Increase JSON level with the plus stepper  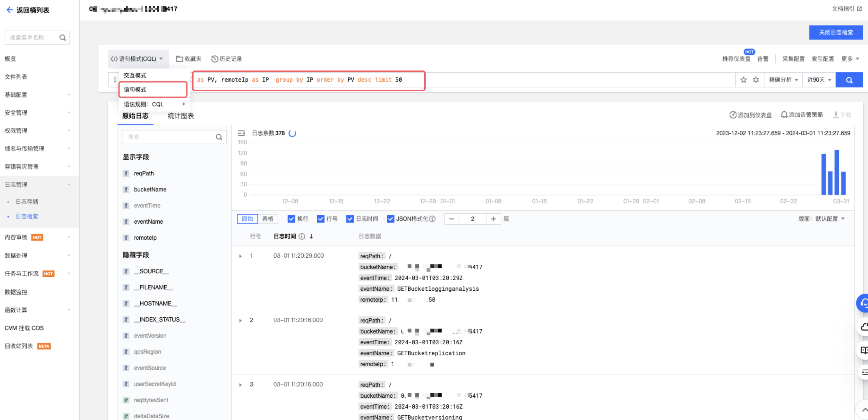(x=493, y=219)
